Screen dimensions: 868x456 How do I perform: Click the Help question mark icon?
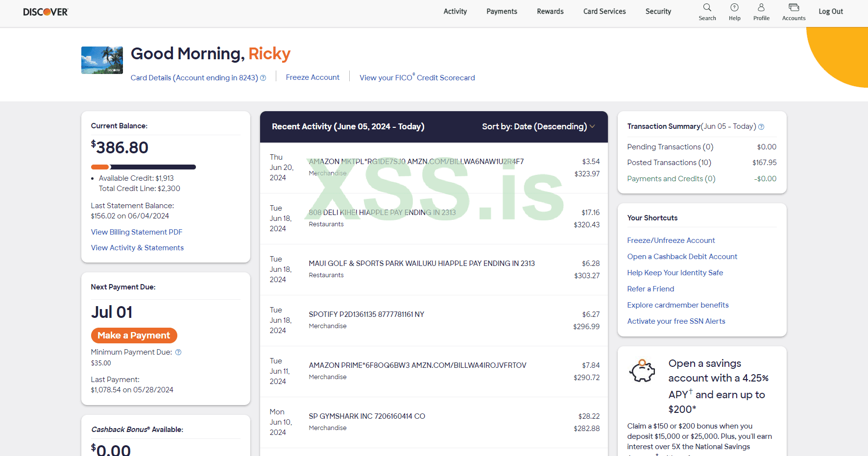pos(734,8)
